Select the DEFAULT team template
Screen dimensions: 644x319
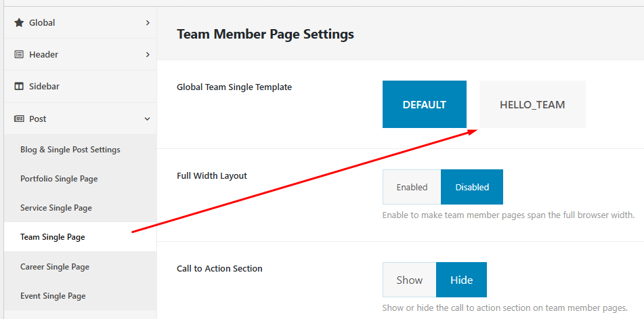point(424,104)
